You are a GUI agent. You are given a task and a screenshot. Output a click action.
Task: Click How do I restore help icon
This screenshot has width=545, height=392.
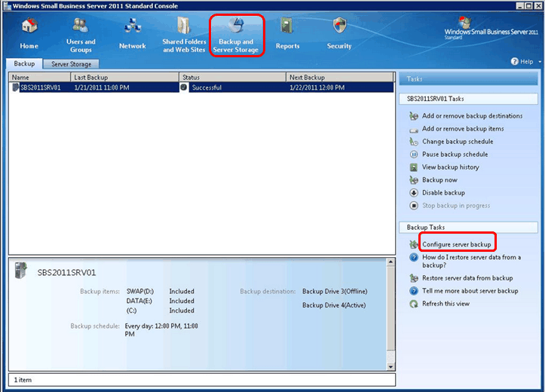pyautogui.click(x=414, y=258)
